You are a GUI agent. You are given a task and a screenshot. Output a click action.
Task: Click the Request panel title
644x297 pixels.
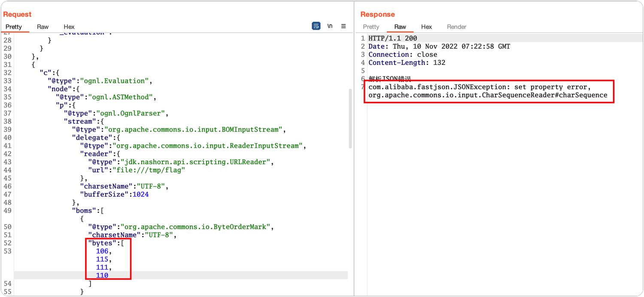17,14
